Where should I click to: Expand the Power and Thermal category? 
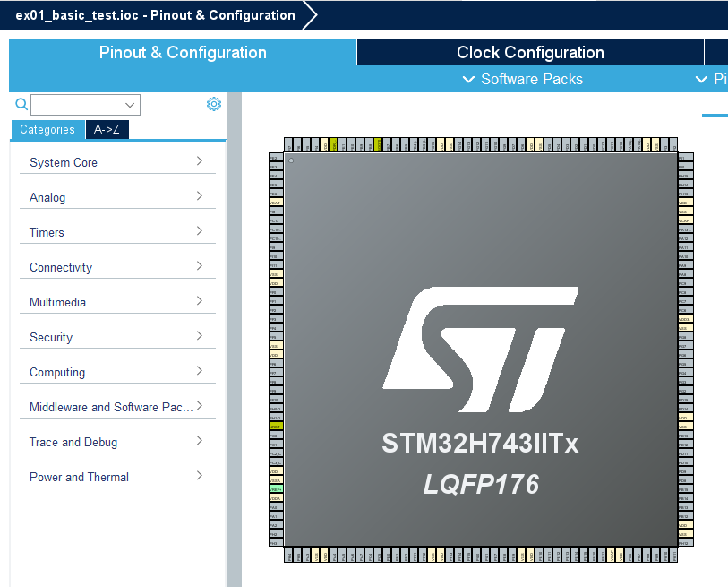(x=117, y=477)
